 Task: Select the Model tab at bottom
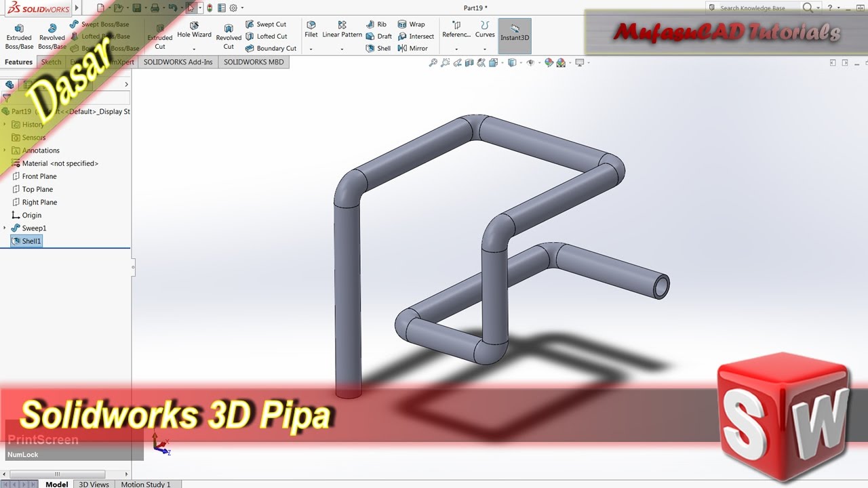coord(56,484)
